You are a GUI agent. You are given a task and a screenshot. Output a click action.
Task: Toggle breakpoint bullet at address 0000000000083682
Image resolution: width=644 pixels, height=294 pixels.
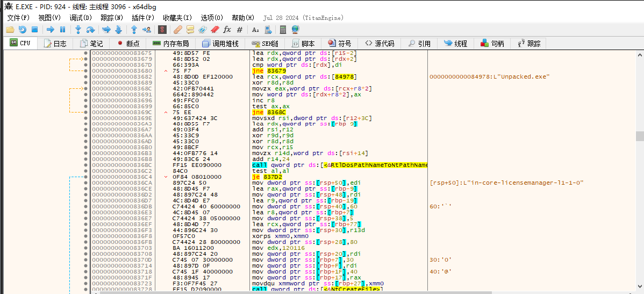click(85, 77)
